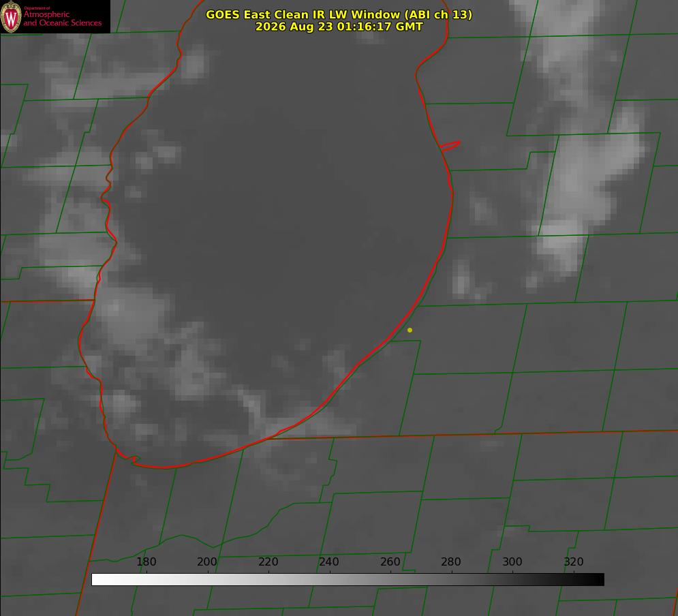Click the 220 label on the colorbar

[268, 561]
